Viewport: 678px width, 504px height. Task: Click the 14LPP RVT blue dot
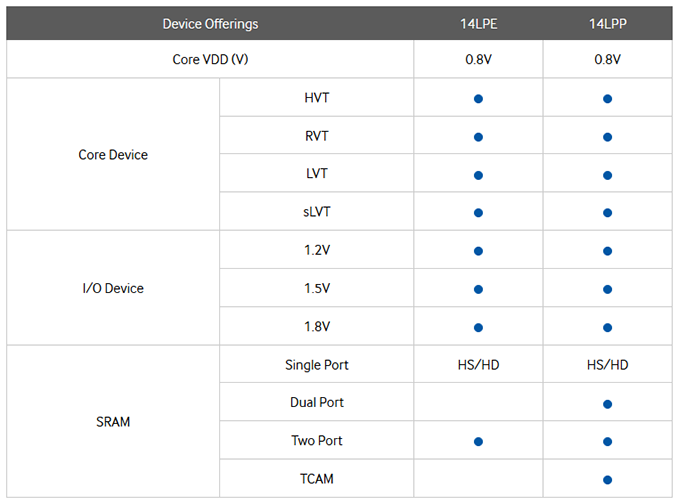[607, 136]
